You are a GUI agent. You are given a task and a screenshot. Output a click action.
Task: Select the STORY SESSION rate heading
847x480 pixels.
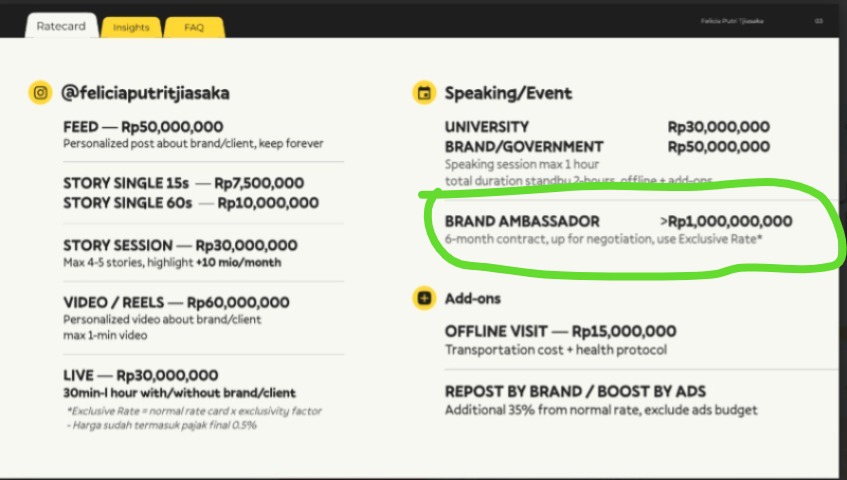coord(180,245)
